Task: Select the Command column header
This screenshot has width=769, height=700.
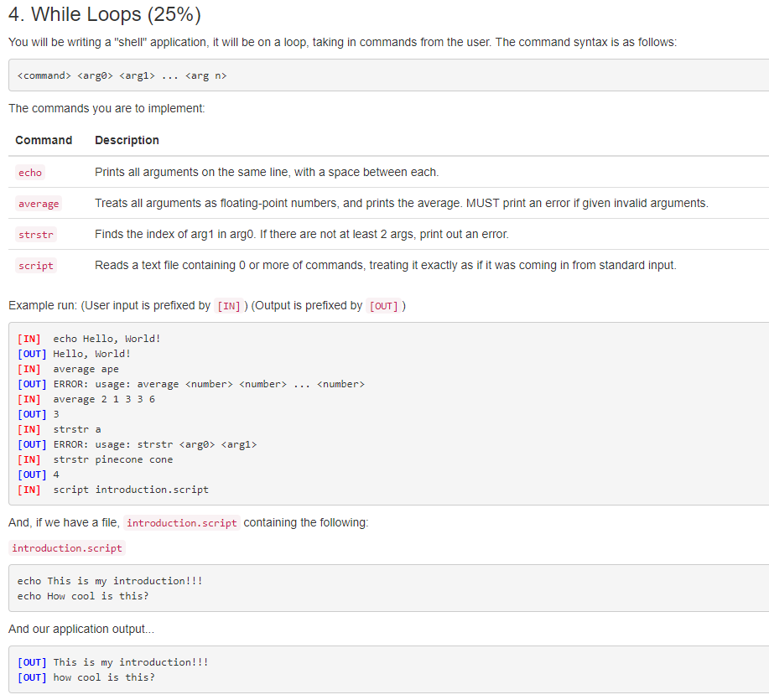Action: (44, 140)
